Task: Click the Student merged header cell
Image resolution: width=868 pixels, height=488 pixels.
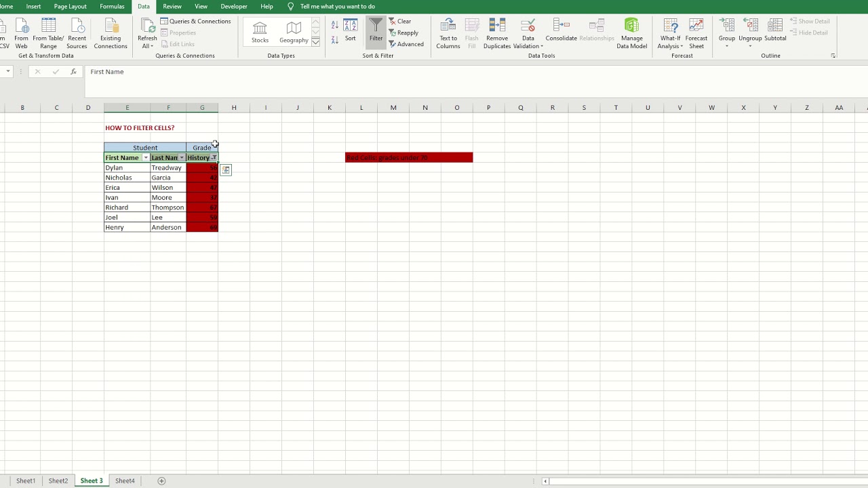Action: [x=145, y=148]
